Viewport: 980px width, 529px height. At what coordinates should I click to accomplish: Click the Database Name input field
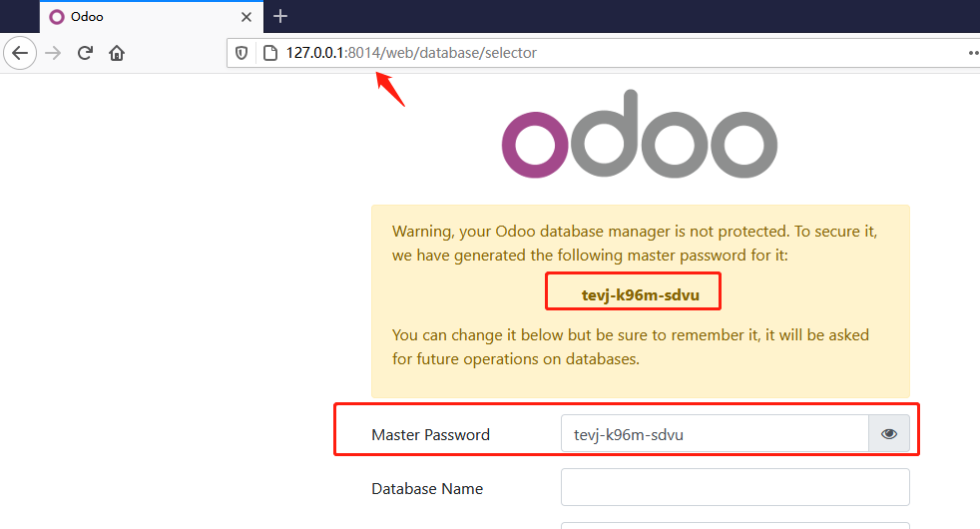(x=735, y=488)
